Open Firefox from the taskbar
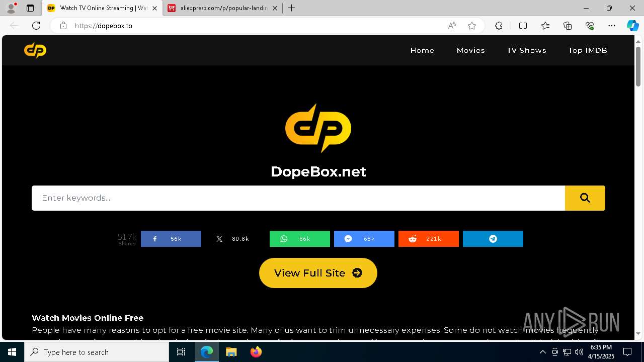The image size is (644, 362). pyautogui.click(x=256, y=352)
